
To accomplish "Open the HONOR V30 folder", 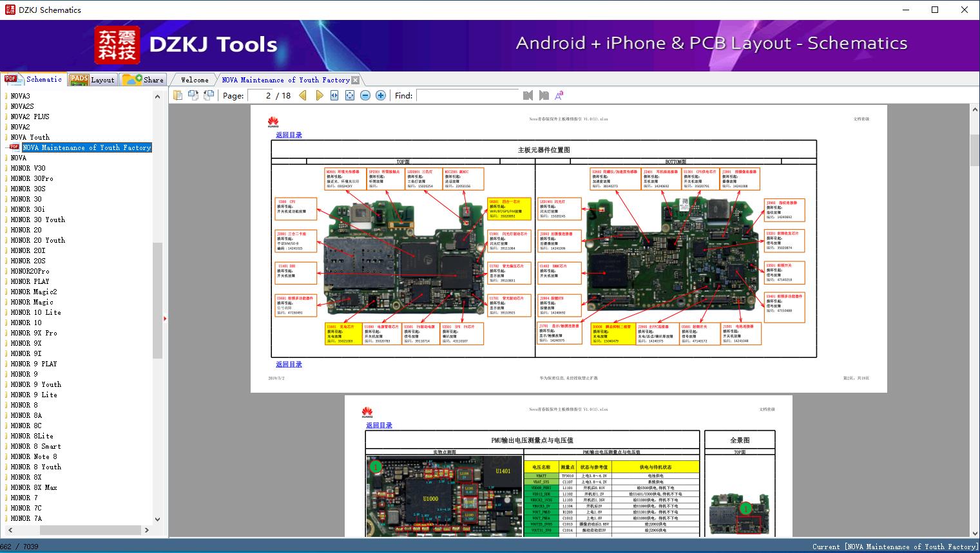I will click(x=28, y=168).
